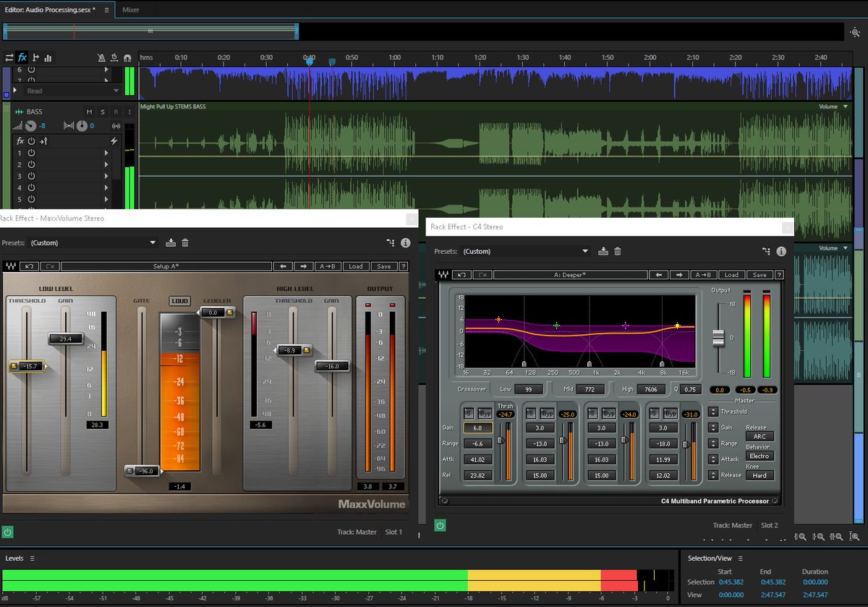The height and width of the screenshot is (607, 868).
Task: Click the lightning bolt icon in BASS fx rack
Action: click(114, 141)
